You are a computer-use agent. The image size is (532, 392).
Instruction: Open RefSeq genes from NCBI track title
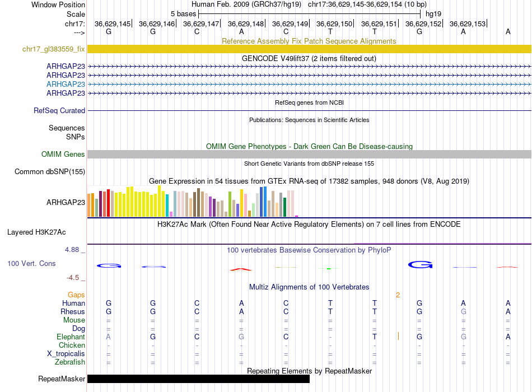[309, 102]
